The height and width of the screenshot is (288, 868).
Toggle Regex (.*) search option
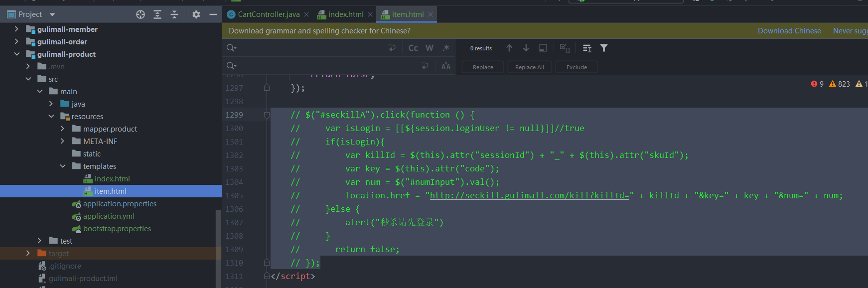point(446,48)
